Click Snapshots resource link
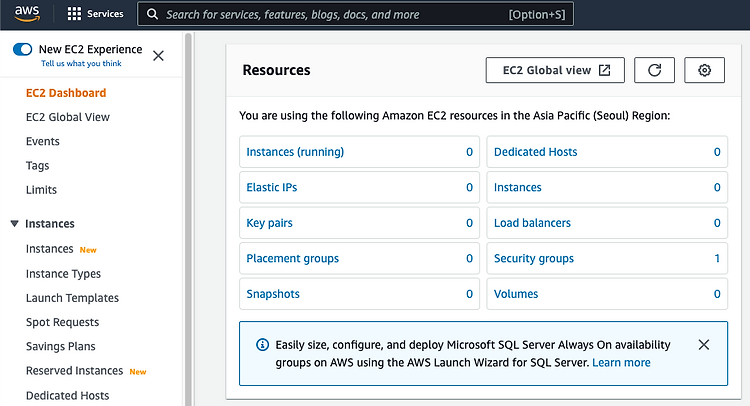This screenshot has width=750, height=406. [x=273, y=294]
